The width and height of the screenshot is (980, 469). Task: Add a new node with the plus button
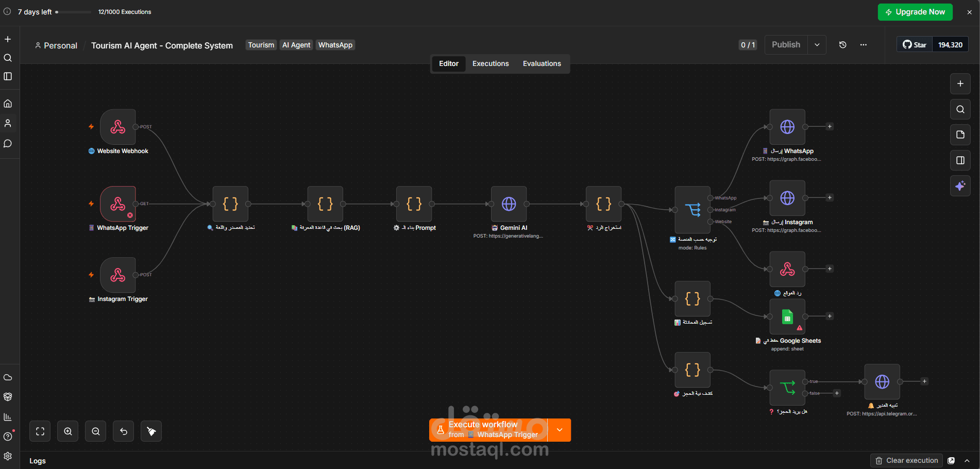coord(960,83)
